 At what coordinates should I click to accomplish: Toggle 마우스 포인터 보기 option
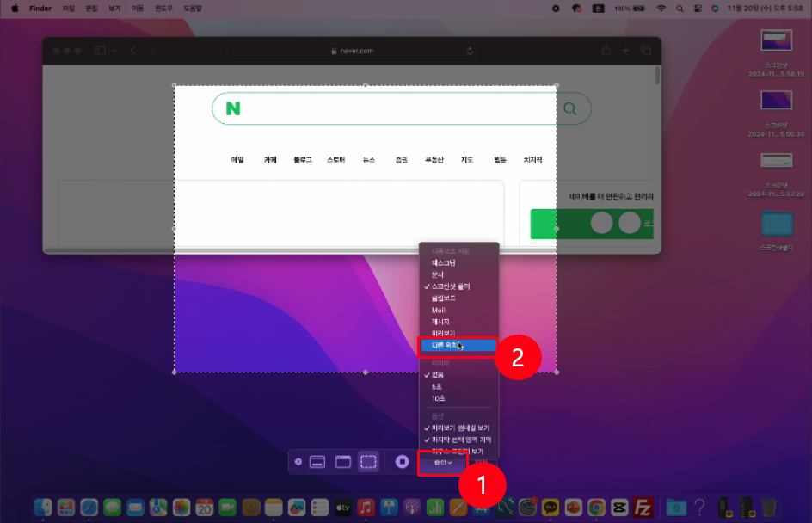(458, 452)
